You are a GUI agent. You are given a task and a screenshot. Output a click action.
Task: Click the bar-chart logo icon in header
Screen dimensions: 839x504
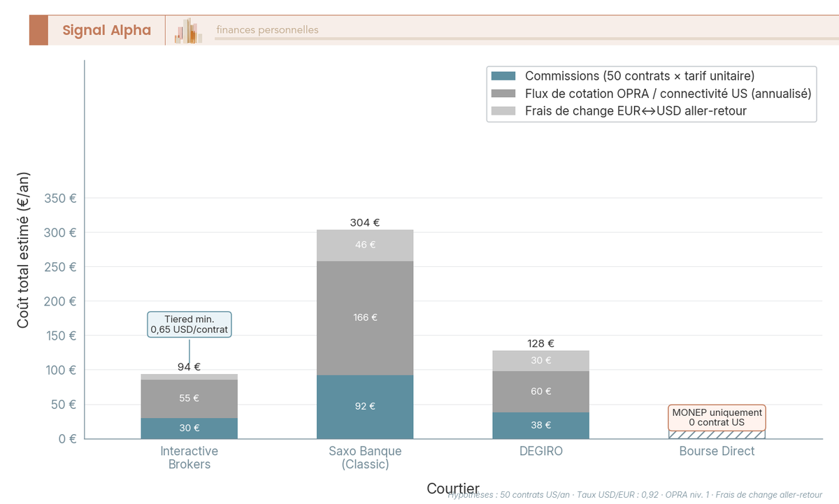click(x=188, y=31)
